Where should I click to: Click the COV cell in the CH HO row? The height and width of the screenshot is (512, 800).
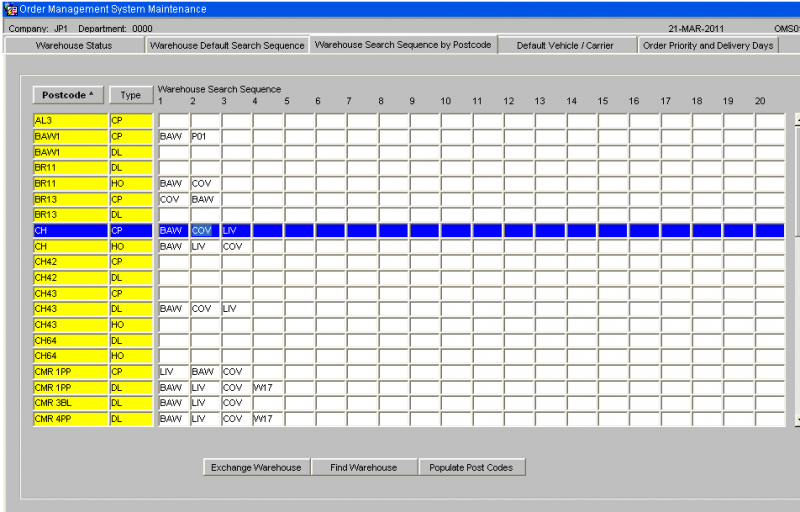236,246
